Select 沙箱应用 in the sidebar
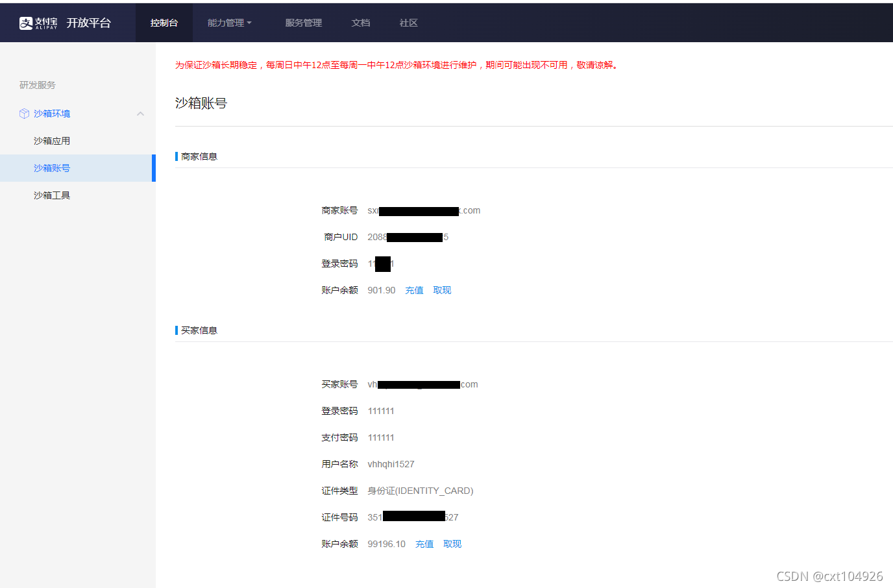This screenshot has width=893, height=588. coord(52,141)
